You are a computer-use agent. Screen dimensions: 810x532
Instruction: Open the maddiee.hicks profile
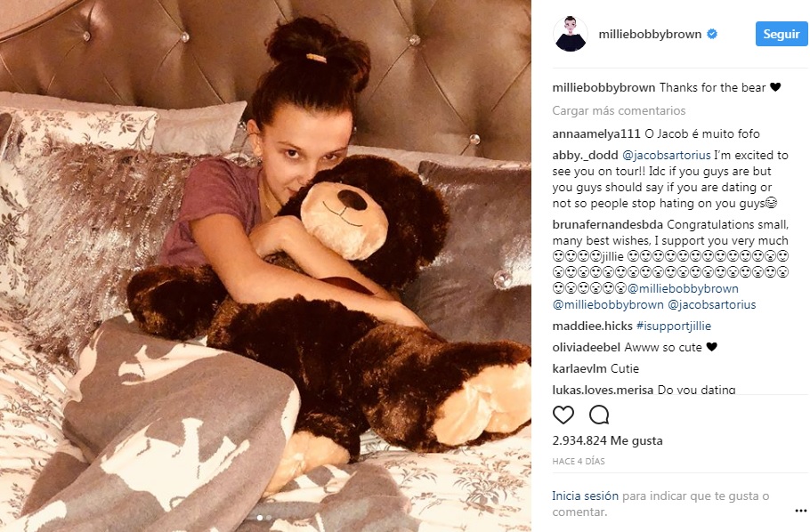(593, 326)
